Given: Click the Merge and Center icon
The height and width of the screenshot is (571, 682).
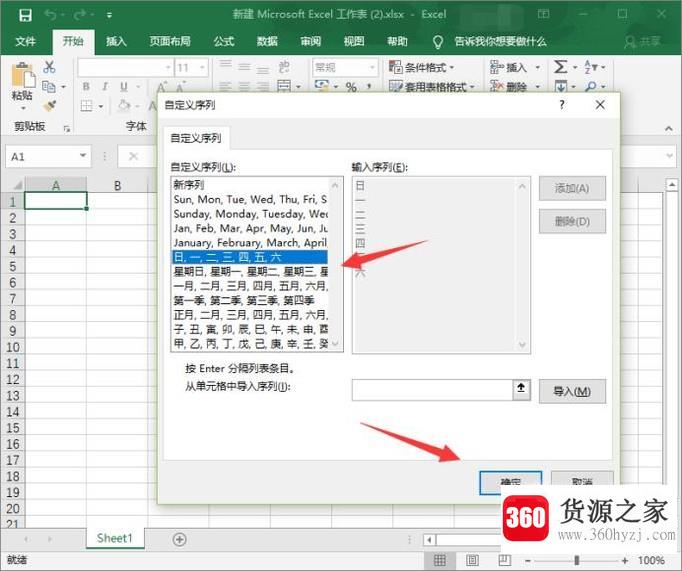Looking at the screenshot, I should click(284, 86).
